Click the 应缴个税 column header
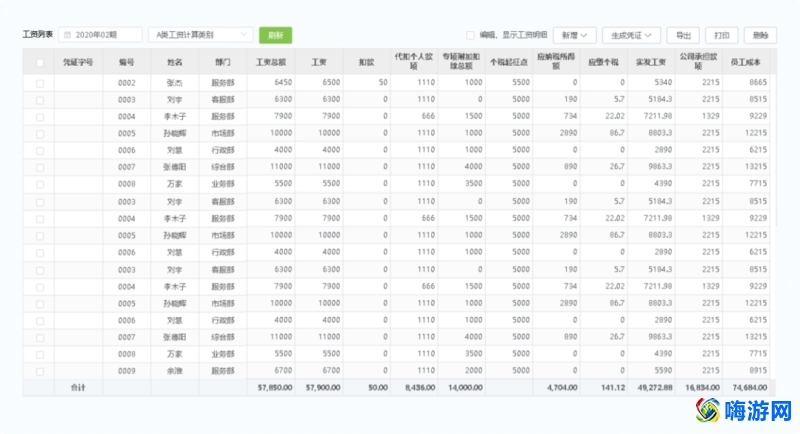 point(604,62)
